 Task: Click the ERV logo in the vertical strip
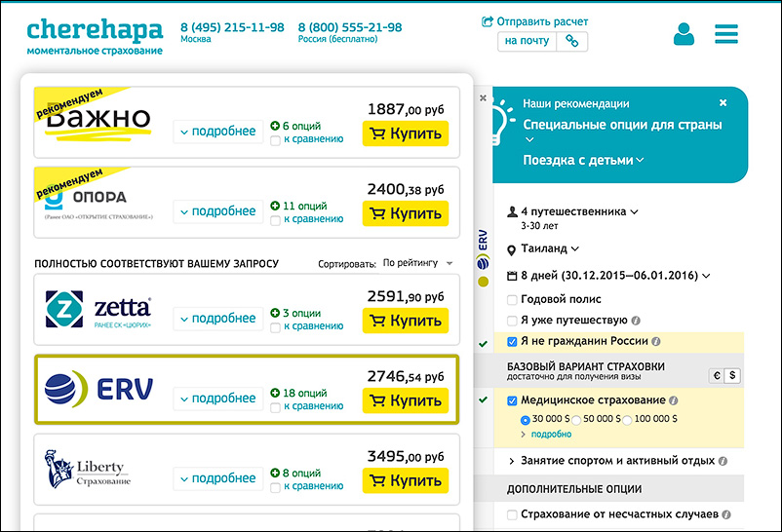coord(483,249)
